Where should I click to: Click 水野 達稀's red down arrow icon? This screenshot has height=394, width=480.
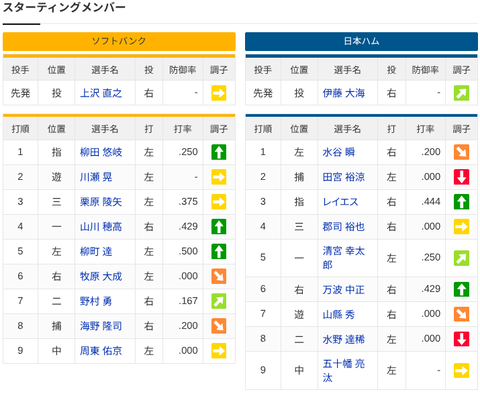(461, 339)
